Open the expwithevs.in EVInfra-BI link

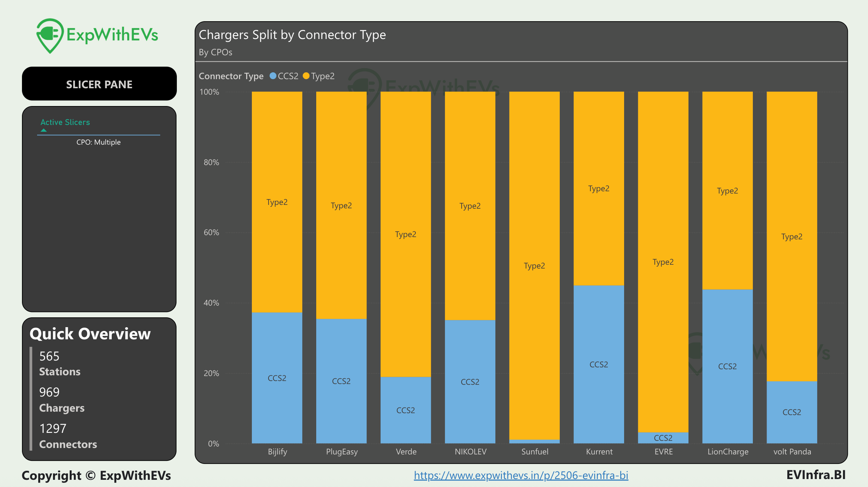[521, 475]
